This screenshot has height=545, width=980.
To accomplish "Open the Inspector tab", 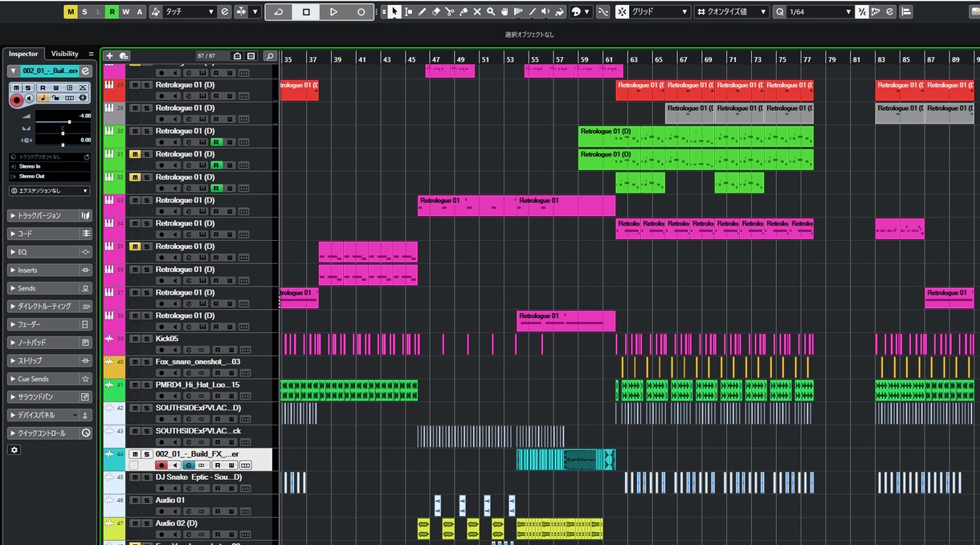I will click(23, 54).
